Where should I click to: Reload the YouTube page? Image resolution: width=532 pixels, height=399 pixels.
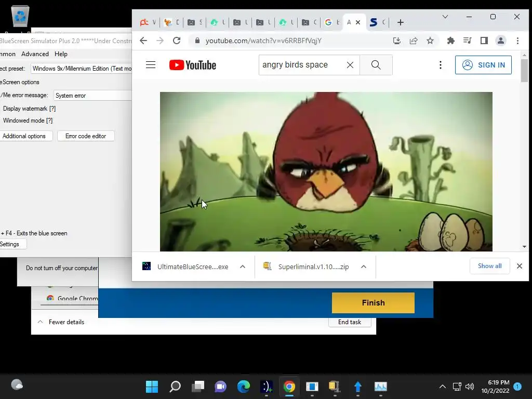coord(177,41)
